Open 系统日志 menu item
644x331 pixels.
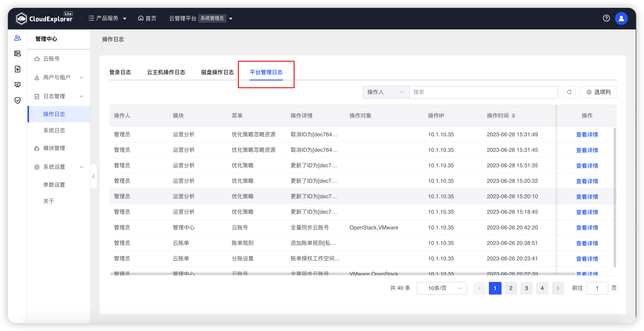pyautogui.click(x=59, y=130)
